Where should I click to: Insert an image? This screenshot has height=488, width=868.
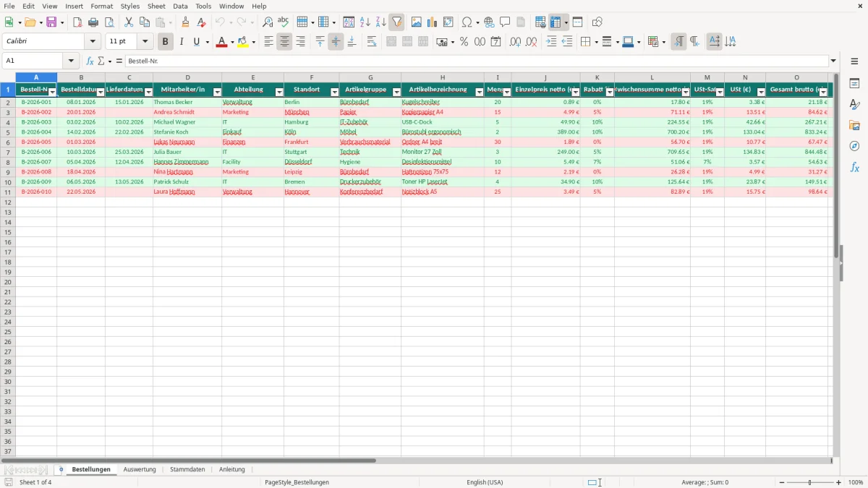(x=417, y=22)
